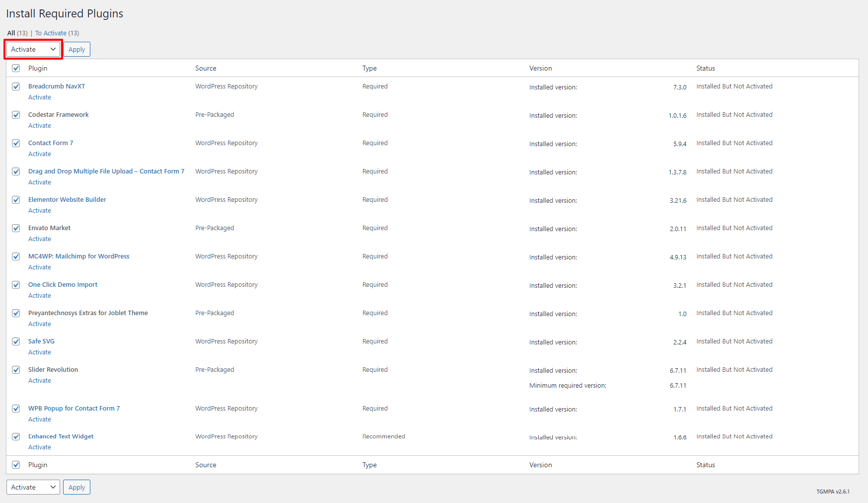
Task: Switch to the All (13) filter
Action: coord(17,33)
